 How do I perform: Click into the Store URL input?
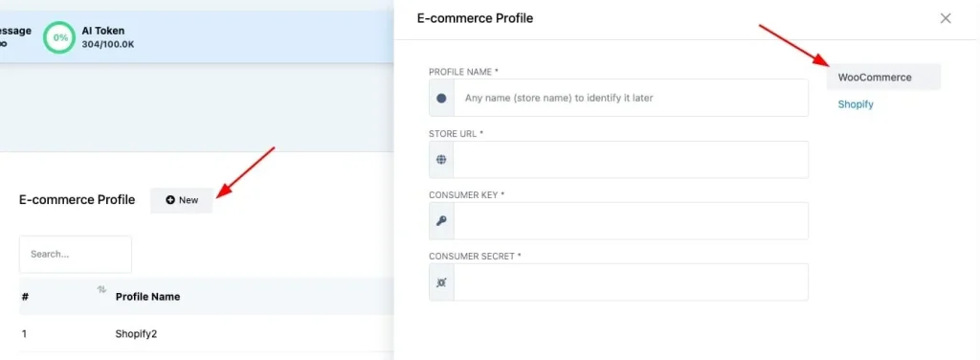pos(631,159)
